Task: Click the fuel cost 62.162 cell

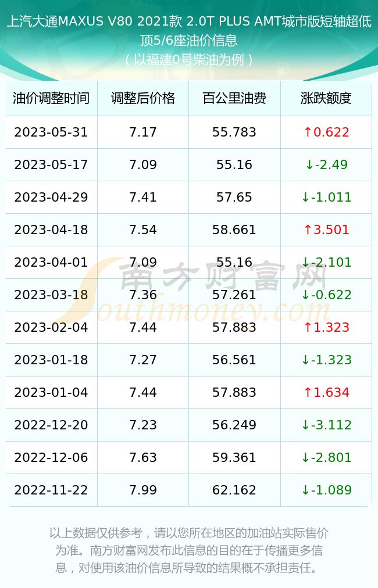Action: (234, 490)
